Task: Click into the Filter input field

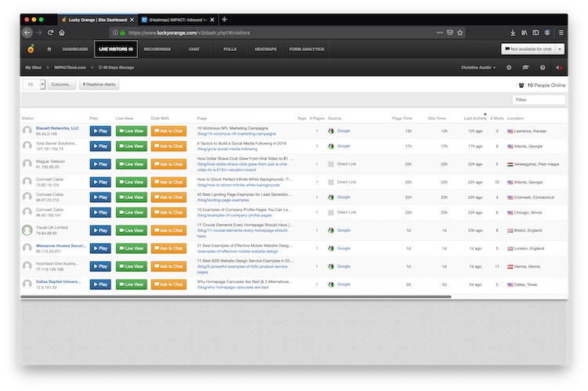Action: click(x=539, y=100)
